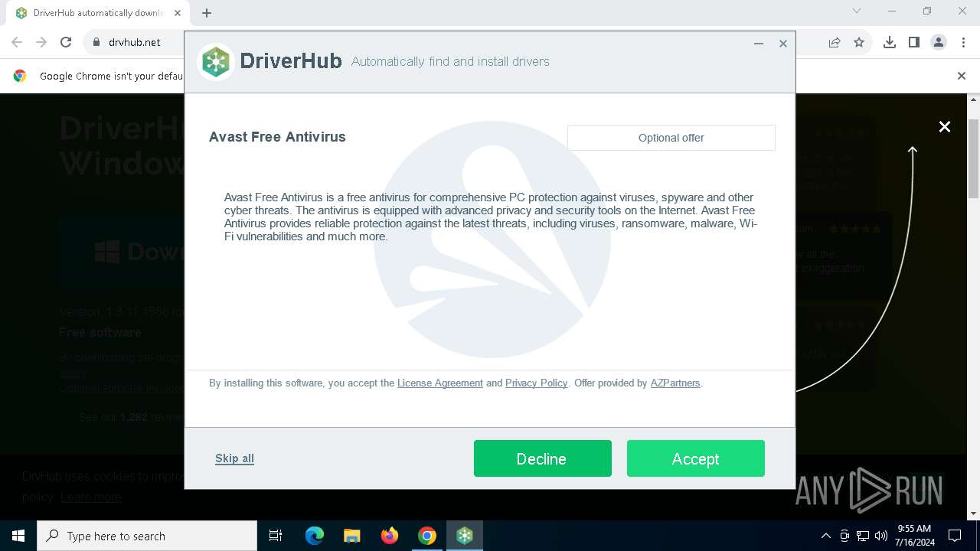Switch to DriverHub app on the taskbar
Image resolution: width=980 pixels, height=551 pixels.
pyautogui.click(x=465, y=536)
